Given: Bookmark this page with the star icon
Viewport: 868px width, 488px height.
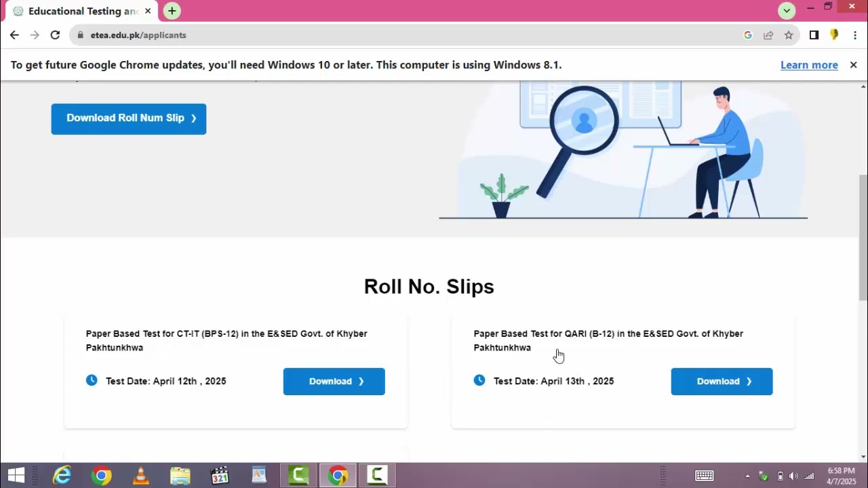Looking at the screenshot, I should tap(789, 35).
